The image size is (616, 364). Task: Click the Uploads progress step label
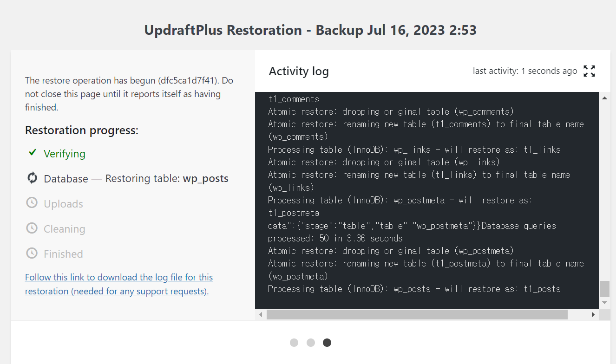[63, 204]
